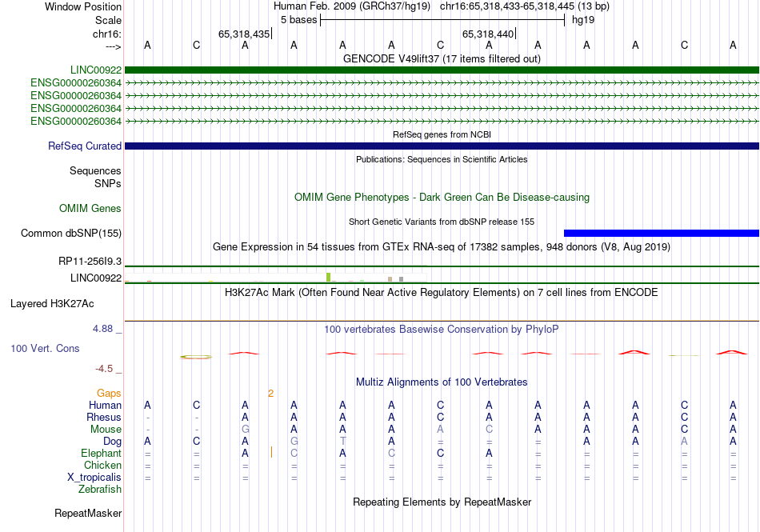This screenshot has height=532, width=760.
Task: Click the hg19 label beside the scale bar
Action: [x=583, y=20]
